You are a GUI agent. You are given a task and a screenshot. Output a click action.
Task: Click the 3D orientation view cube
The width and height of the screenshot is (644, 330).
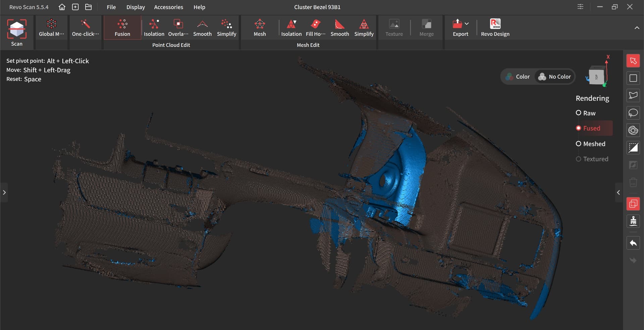pyautogui.click(x=596, y=76)
